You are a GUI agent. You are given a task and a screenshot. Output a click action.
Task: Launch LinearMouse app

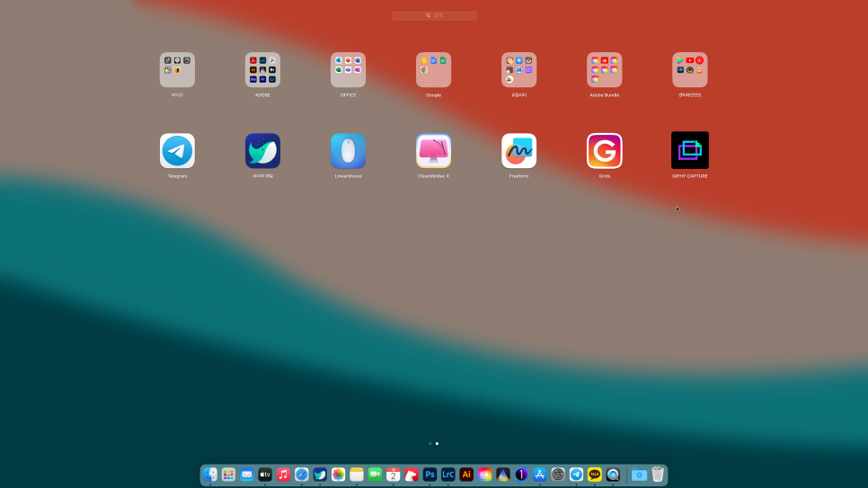pyautogui.click(x=349, y=151)
